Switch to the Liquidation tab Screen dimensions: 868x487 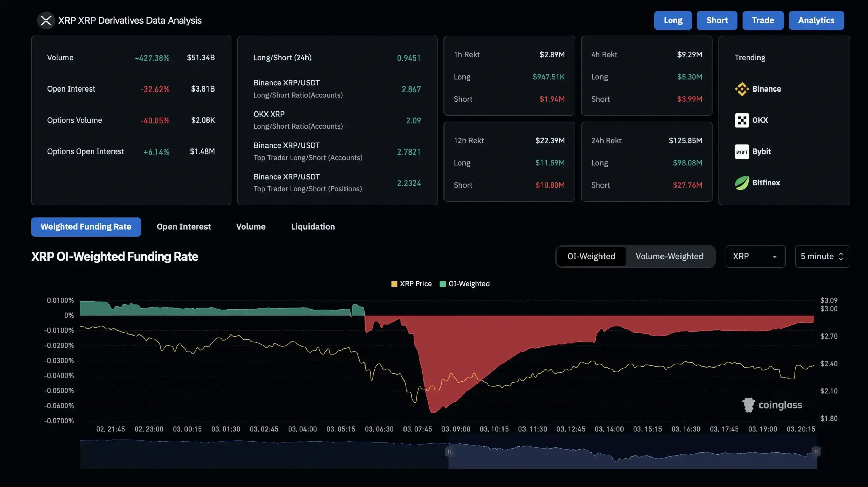pyautogui.click(x=313, y=227)
